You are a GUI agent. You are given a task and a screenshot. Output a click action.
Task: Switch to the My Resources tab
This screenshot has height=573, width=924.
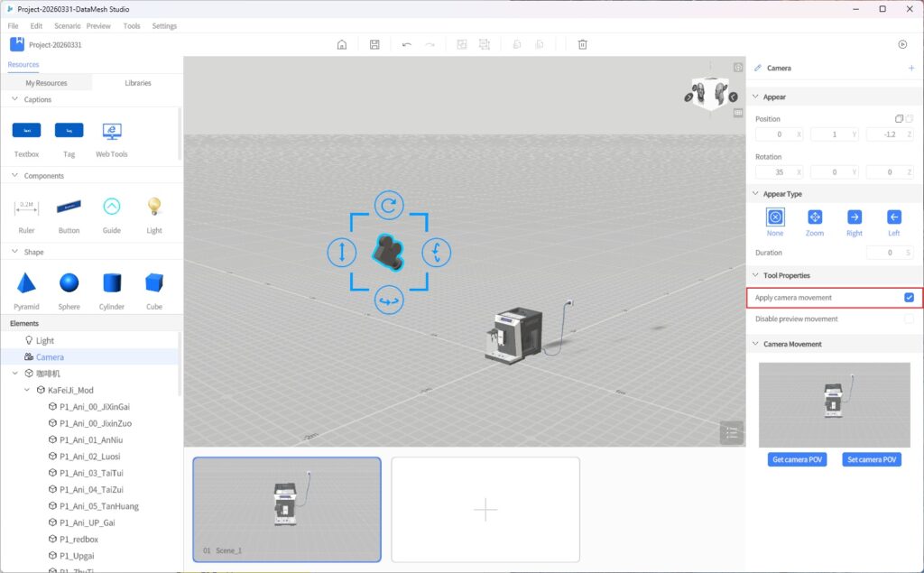(x=46, y=83)
